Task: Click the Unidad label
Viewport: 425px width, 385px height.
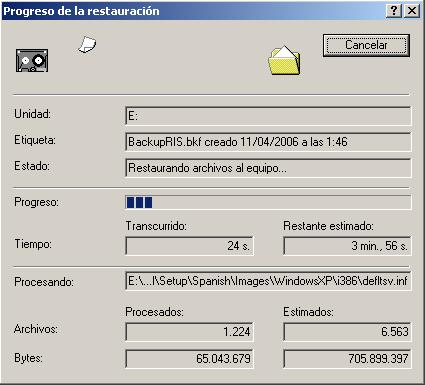Action: tap(32, 114)
